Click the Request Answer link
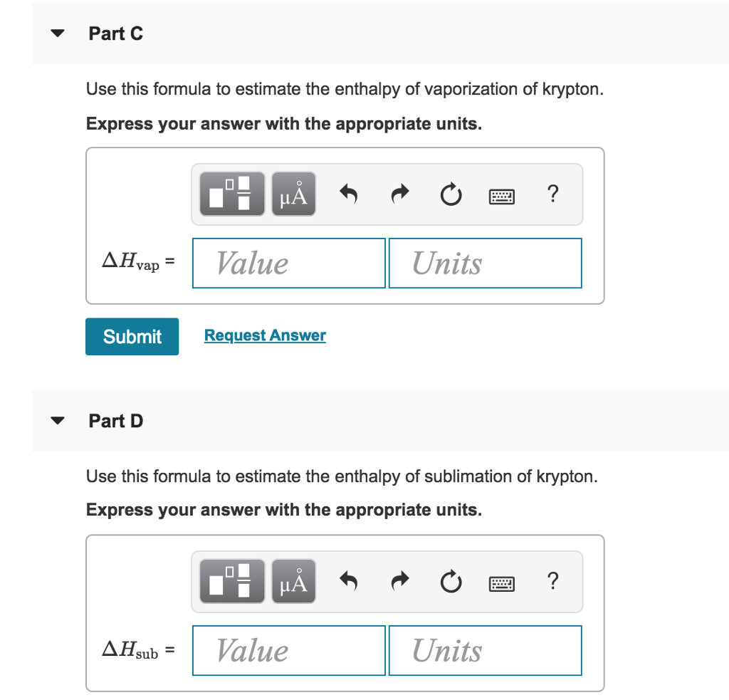The image size is (729, 700). 265,335
